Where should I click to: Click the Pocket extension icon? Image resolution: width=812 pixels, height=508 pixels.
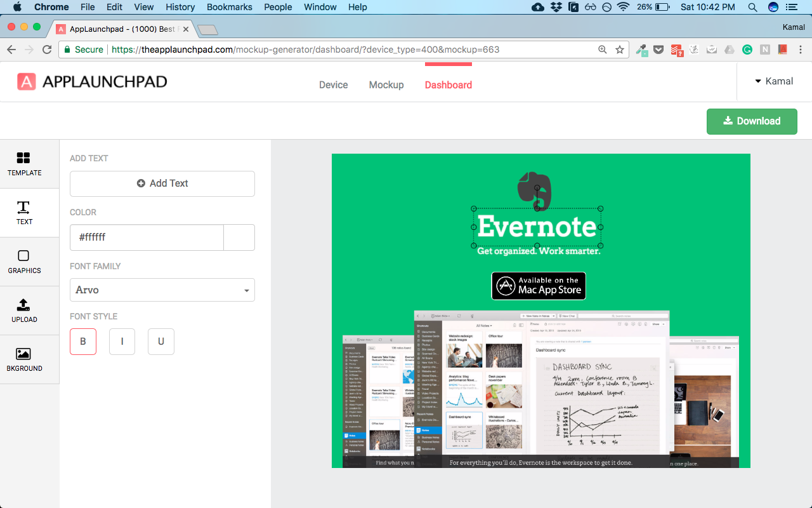tap(659, 50)
